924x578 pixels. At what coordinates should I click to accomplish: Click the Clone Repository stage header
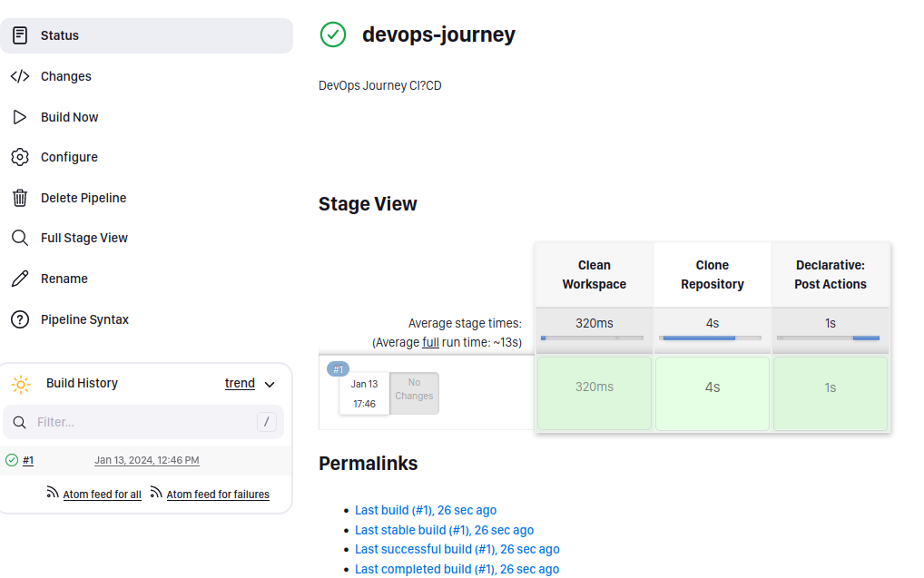click(713, 275)
